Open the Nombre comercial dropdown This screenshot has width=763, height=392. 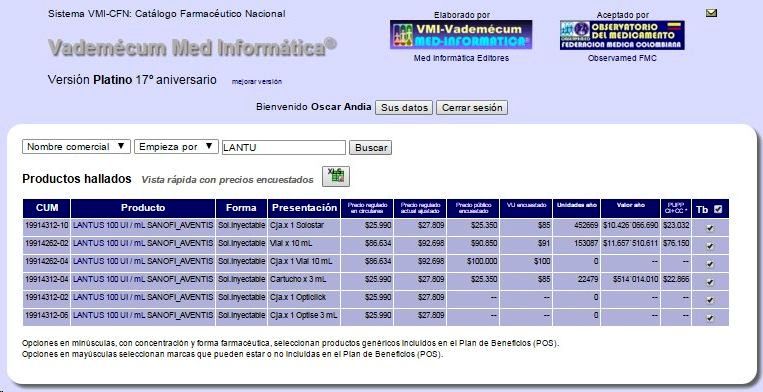pos(76,146)
